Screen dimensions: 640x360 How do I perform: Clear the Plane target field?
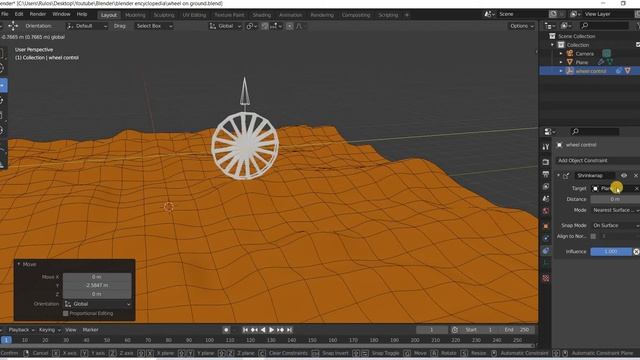(636, 189)
